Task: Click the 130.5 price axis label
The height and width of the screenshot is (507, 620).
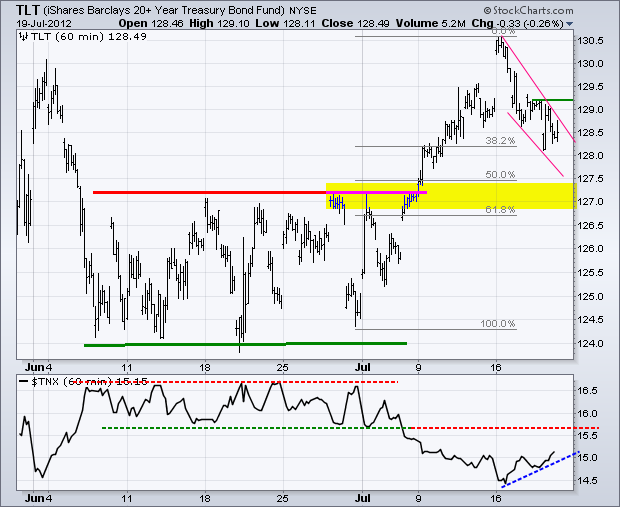Action: tap(590, 41)
